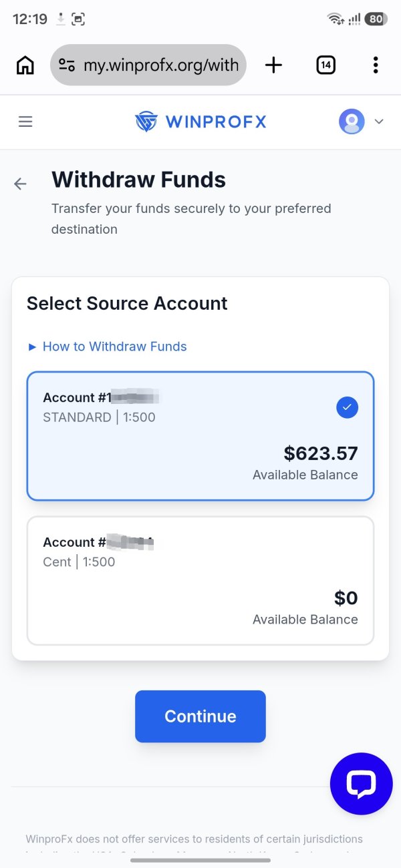Expand the chevron next to profile avatar
The width and height of the screenshot is (401, 868).
(x=379, y=122)
